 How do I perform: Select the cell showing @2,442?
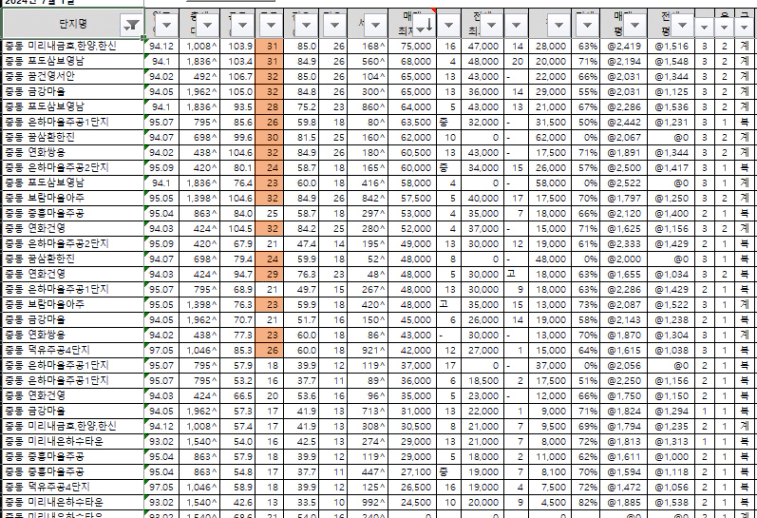pyautogui.click(x=624, y=122)
